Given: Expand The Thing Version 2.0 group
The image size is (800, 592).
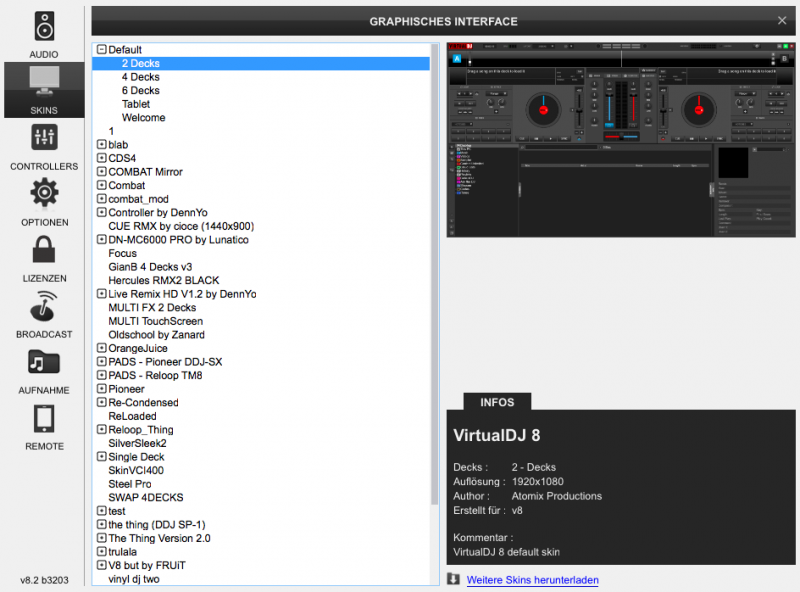Looking at the screenshot, I should tap(102, 538).
